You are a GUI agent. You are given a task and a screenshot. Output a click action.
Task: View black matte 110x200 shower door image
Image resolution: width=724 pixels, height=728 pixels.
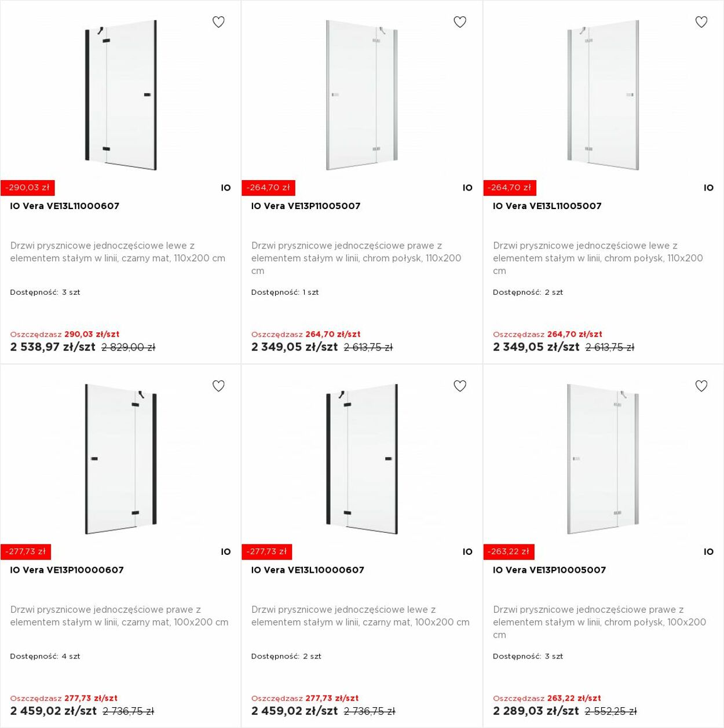point(121,95)
